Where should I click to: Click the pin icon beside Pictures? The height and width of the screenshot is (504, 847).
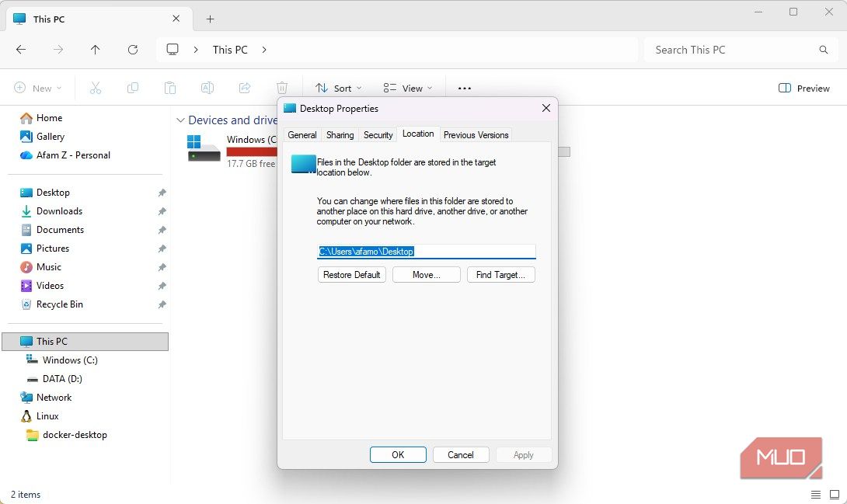pyautogui.click(x=162, y=249)
